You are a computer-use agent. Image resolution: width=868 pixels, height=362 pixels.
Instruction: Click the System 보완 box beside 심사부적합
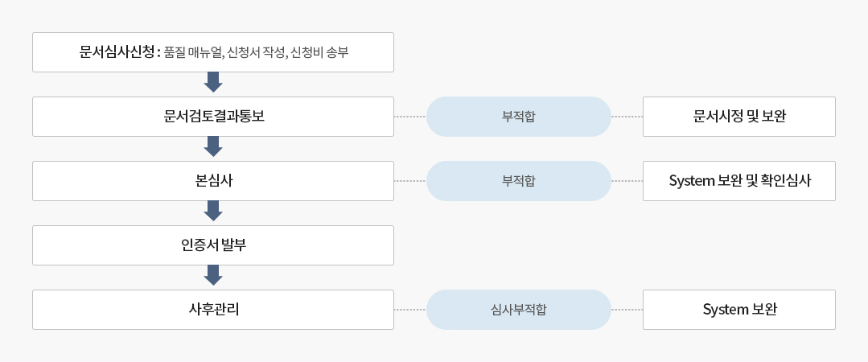[x=739, y=310]
